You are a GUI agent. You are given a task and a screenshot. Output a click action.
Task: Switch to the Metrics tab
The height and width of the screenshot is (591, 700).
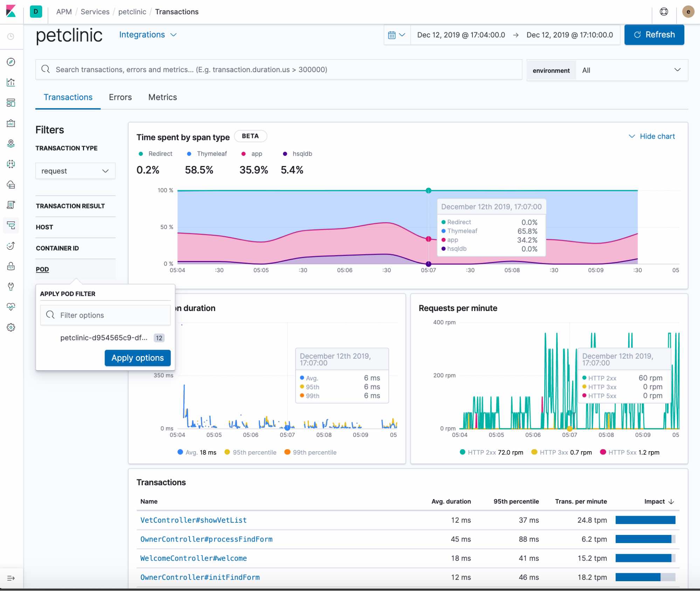[162, 97]
